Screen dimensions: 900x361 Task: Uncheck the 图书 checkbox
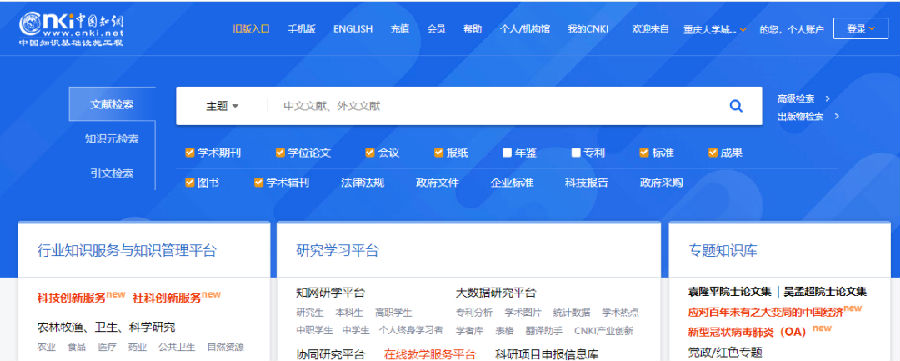[189, 183]
